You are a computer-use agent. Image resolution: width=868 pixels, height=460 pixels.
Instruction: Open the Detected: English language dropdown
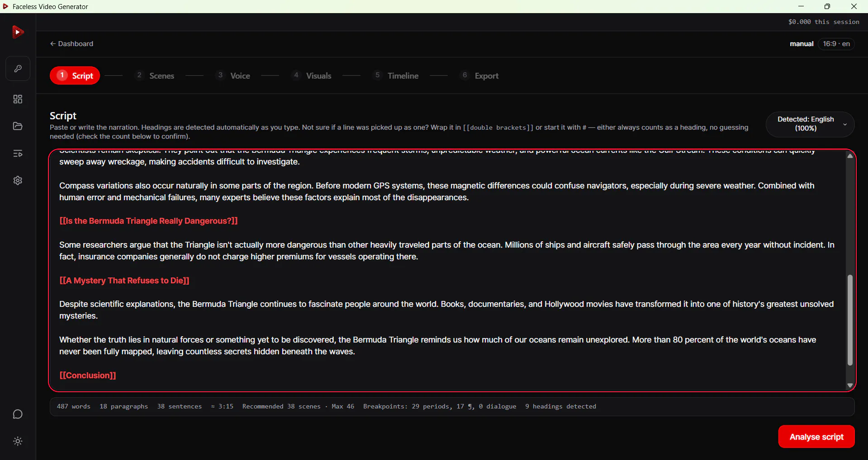point(810,124)
